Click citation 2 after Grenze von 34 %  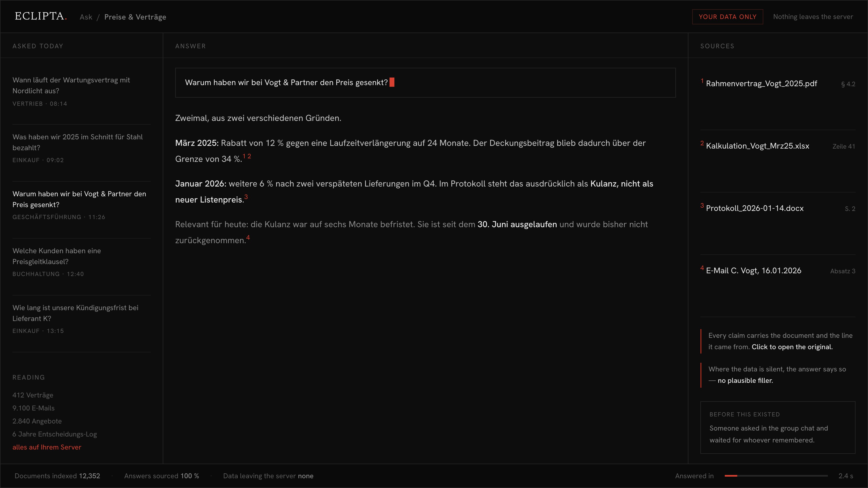[x=249, y=156]
